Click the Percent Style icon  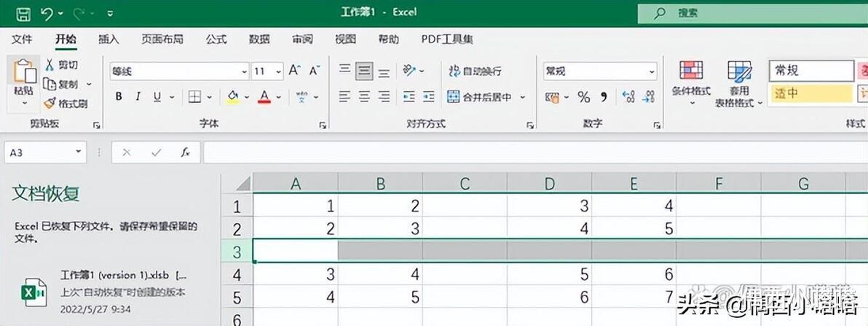pos(583,98)
